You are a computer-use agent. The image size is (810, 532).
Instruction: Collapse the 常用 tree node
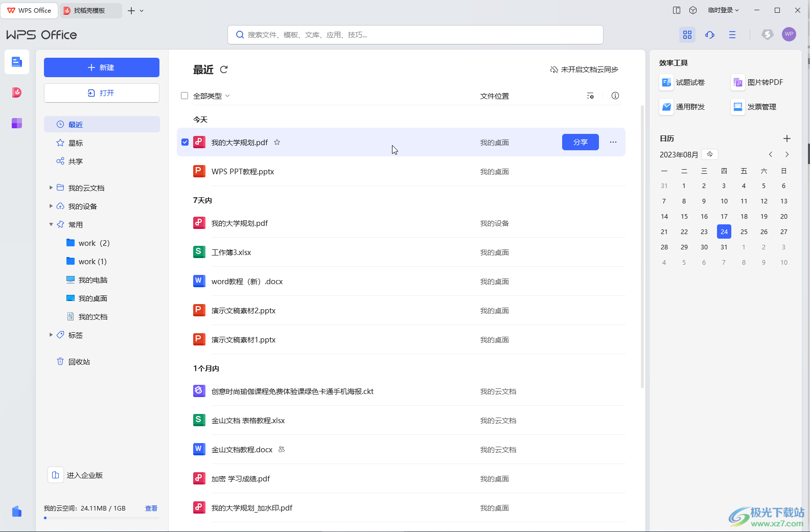tap(51, 224)
